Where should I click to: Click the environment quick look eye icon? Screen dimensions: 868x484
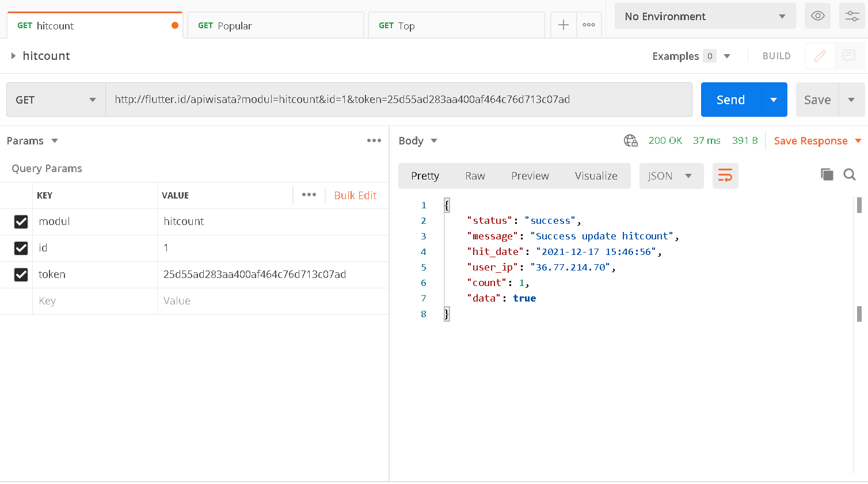click(817, 16)
